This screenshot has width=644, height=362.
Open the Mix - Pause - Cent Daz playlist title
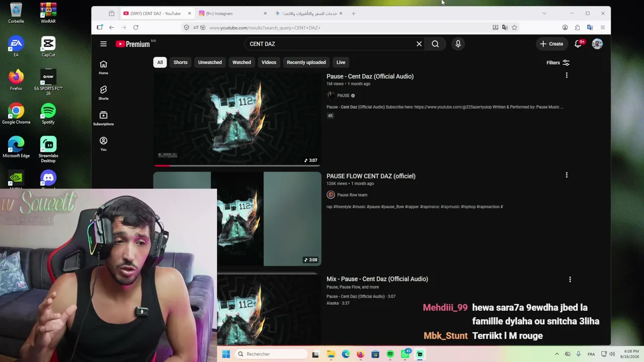tap(377, 279)
